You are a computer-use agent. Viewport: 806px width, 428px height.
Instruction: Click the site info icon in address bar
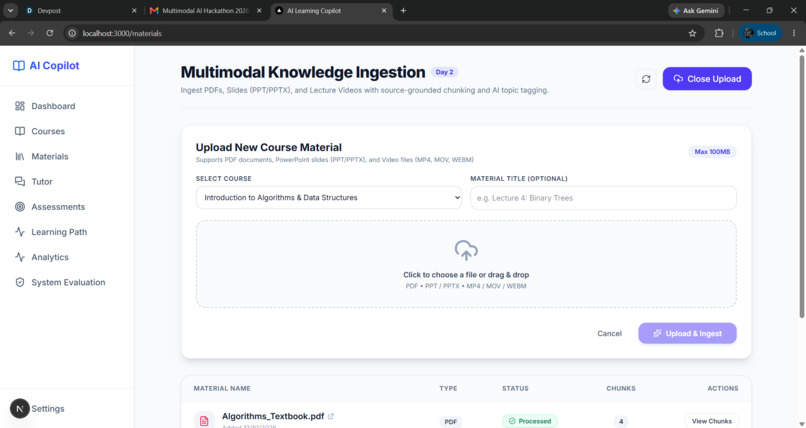click(x=72, y=33)
